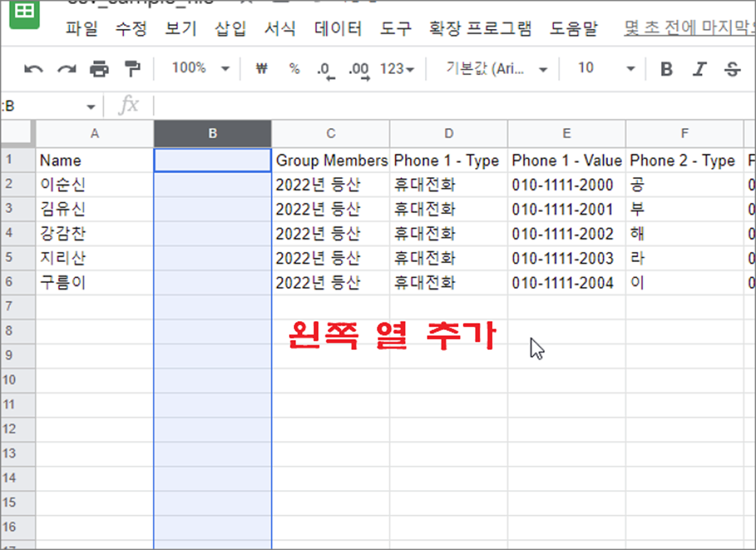The image size is (756, 550).
Task: Apply percent format icon
Action: tap(294, 69)
